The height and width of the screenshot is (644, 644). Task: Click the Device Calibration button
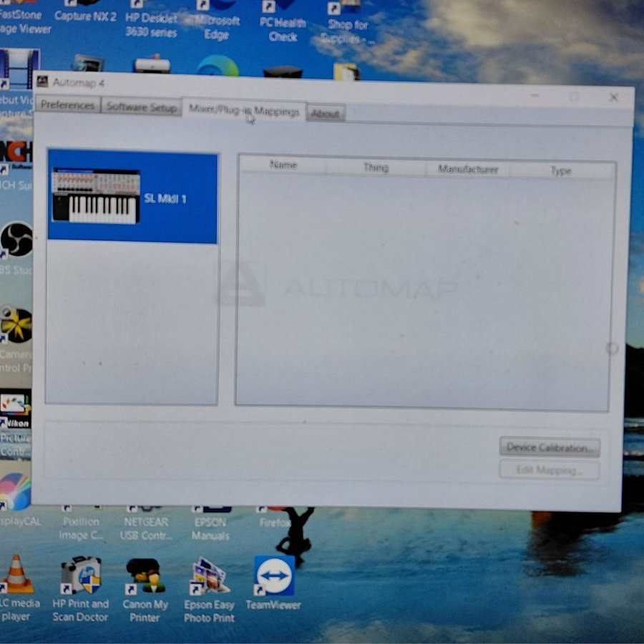(x=549, y=447)
